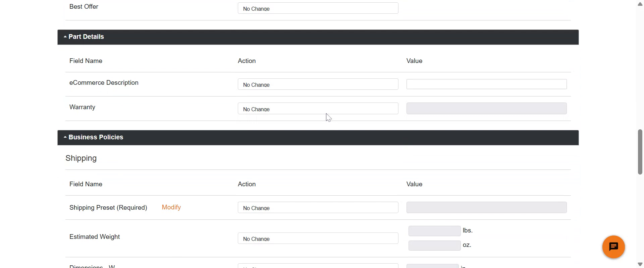Click the Modify link for Shipping Preset
The width and height of the screenshot is (644, 268).
pyautogui.click(x=171, y=207)
